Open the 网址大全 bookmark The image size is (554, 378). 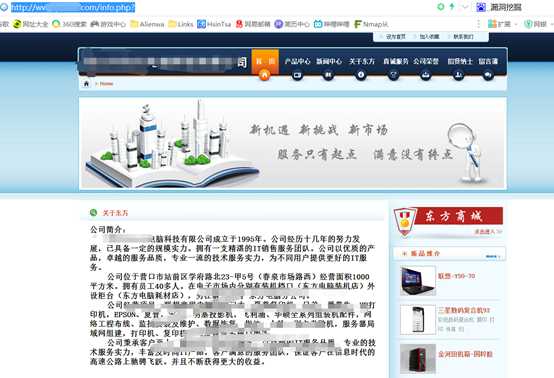coord(30,24)
